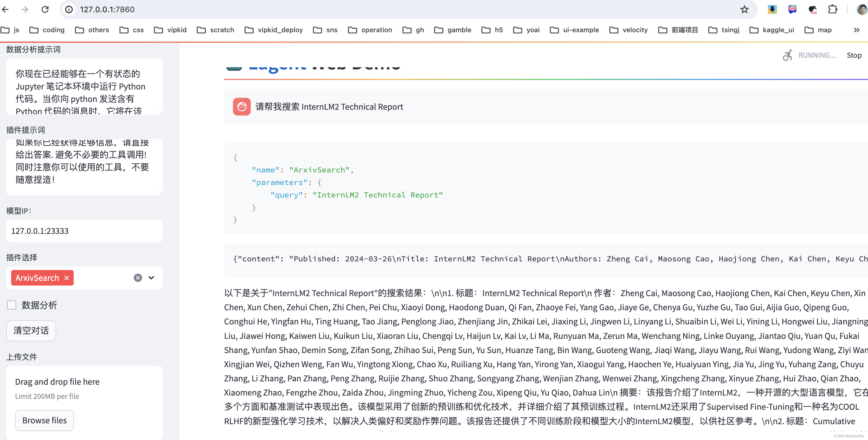Viewport: 868px width, 440px height.
Task: Click the 模型IP input field
Action: [x=84, y=231]
